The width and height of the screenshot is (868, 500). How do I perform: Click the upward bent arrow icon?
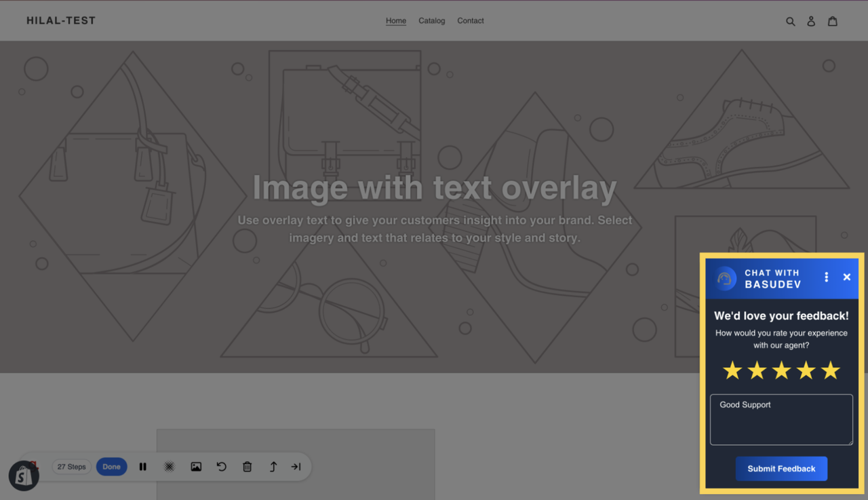coord(273,467)
